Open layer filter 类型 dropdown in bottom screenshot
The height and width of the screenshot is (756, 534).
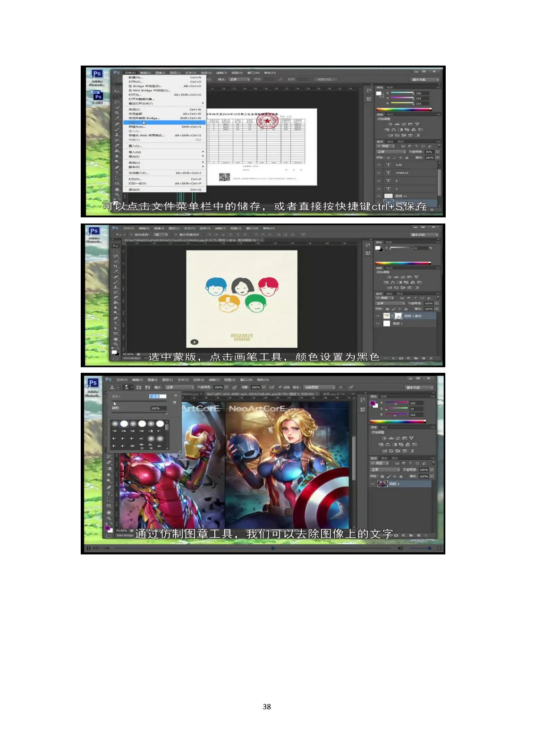[x=380, y=463]
